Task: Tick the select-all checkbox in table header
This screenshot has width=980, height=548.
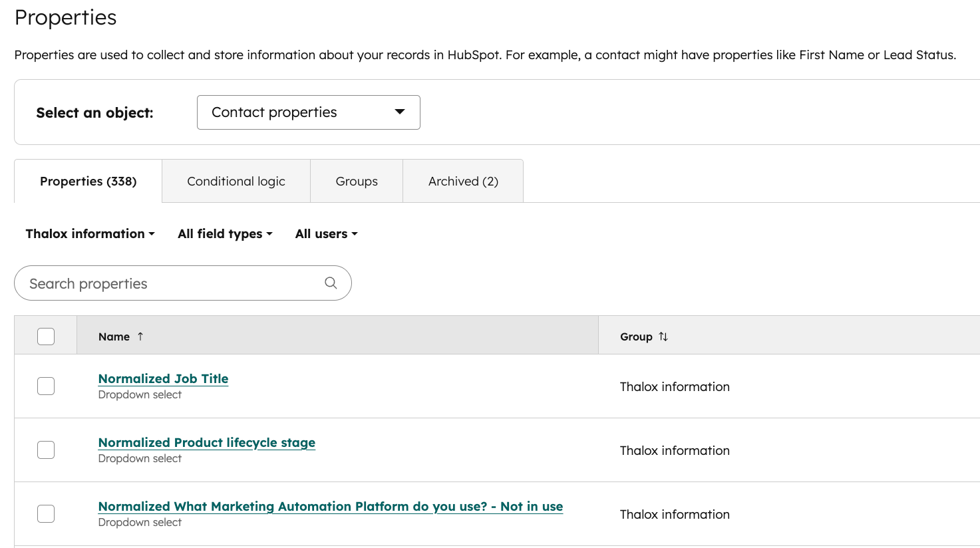Action: pyautogui.click(x=46, y=337)
